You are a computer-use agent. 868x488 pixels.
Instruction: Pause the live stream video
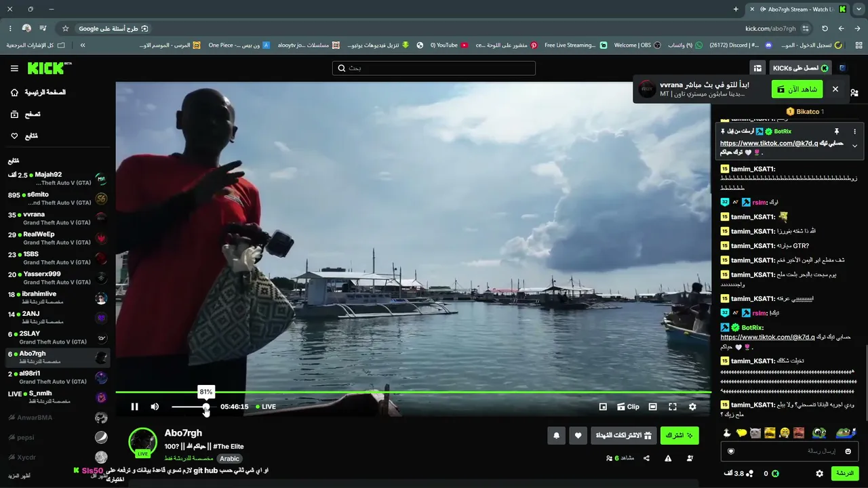134,407
